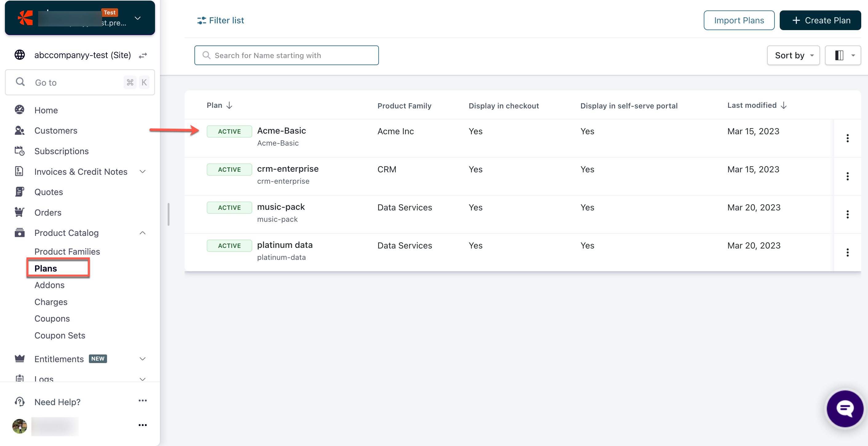Screen dimensions: 868x446
Task: Go to Addons in Product Catalog
Action: click(49, 285)
